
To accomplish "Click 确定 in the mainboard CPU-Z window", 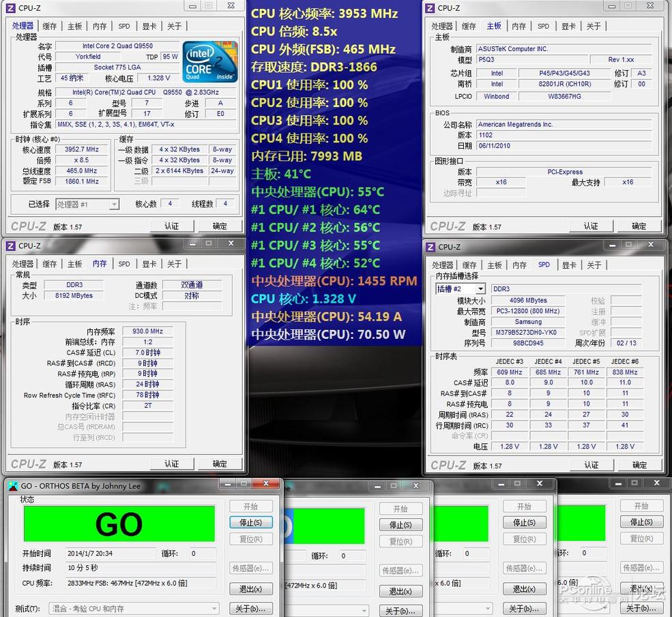I will (639, 226).
